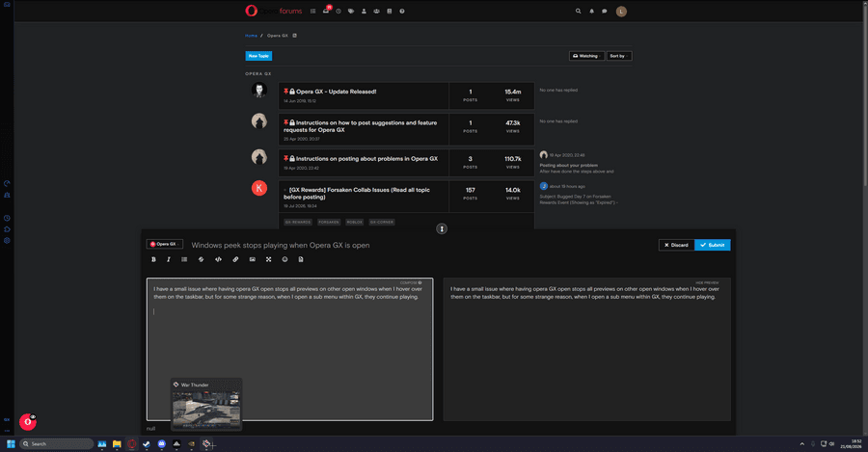Open GX Rewards Forsaken Collab Issues topic
868x452 pixels.
coord(357,193)
